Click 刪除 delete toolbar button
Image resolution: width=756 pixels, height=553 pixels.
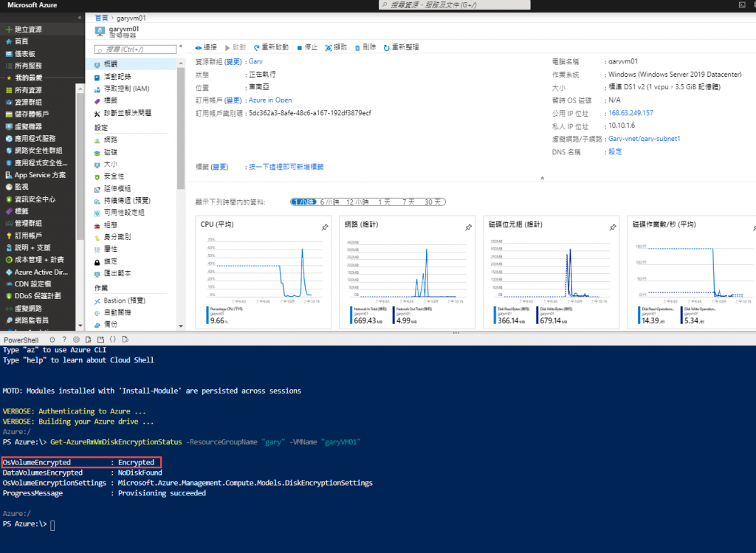click(365, 47)
